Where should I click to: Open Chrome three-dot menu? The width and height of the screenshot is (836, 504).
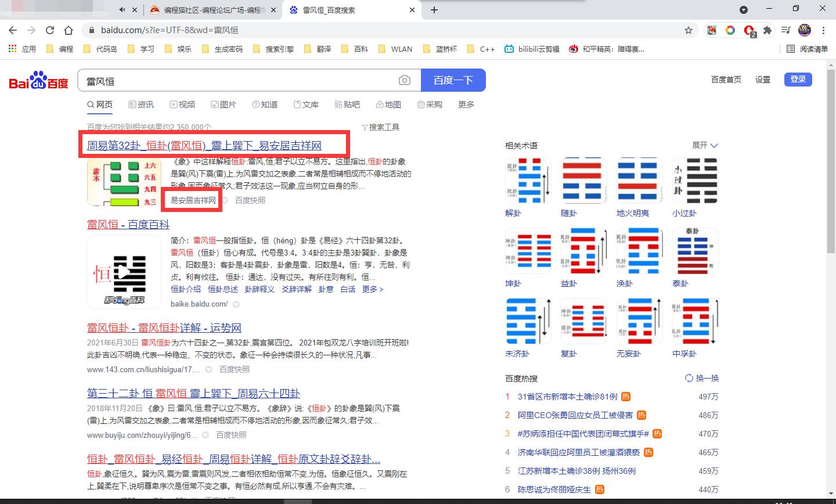click(x=823, y=30)
